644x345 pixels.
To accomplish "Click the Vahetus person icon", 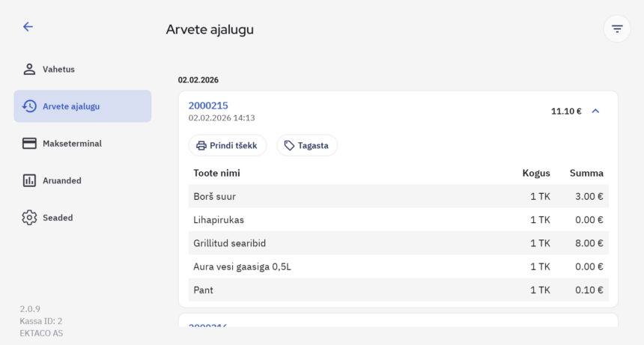I will 29,69.
